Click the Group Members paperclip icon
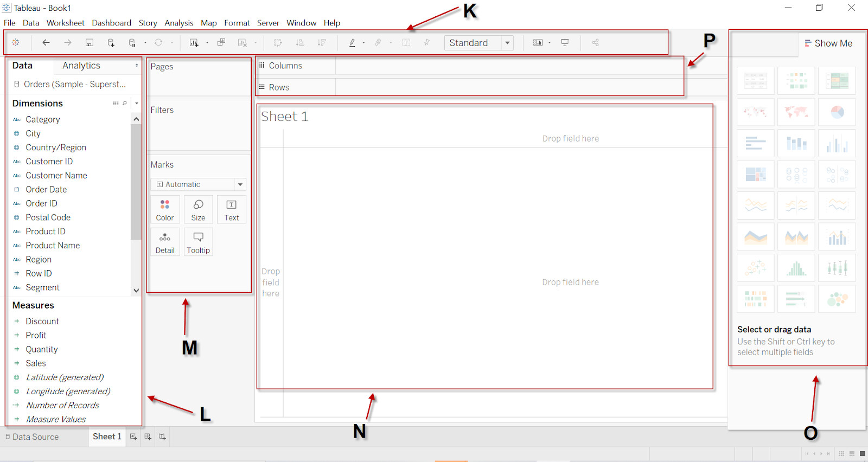Screen dimensions: 868x462 pyautogui.click(x=378, y=42)
